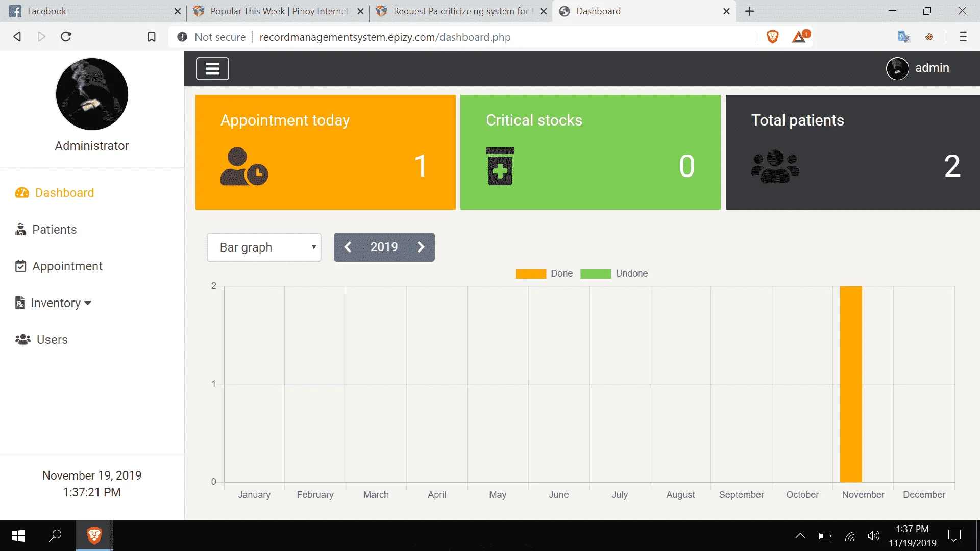Go back in browser history

point(17,37)
